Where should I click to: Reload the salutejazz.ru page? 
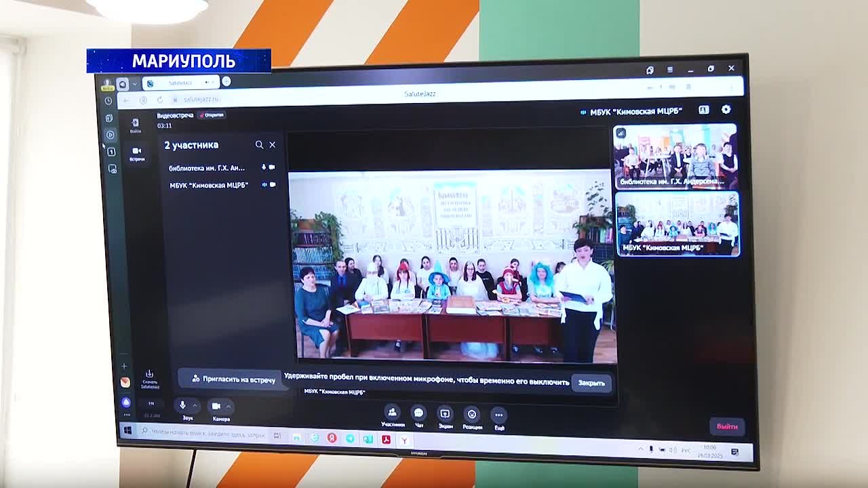(x=160, y=100)
